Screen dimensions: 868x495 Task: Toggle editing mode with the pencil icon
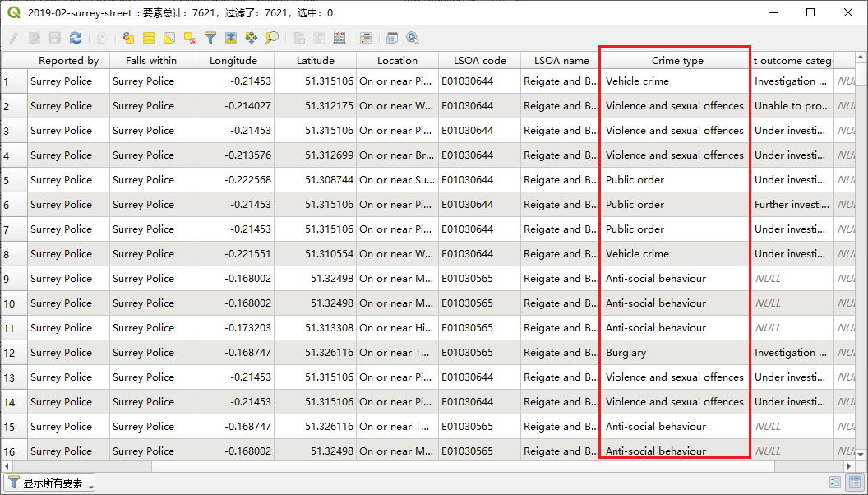[x=14, y=38]
